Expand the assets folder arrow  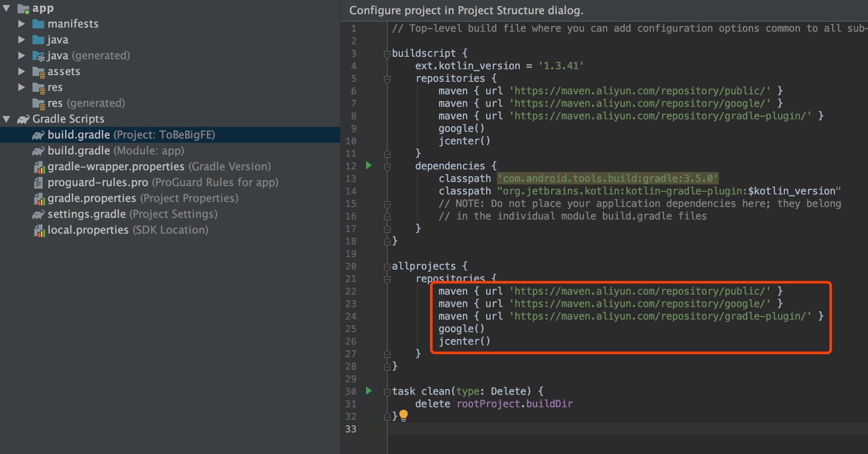(x=21, y=71)
